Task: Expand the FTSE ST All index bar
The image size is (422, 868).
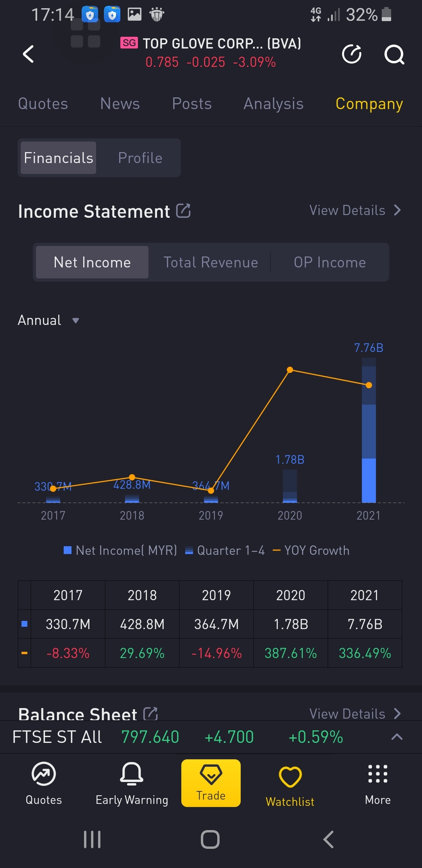Action: [397, 737]
